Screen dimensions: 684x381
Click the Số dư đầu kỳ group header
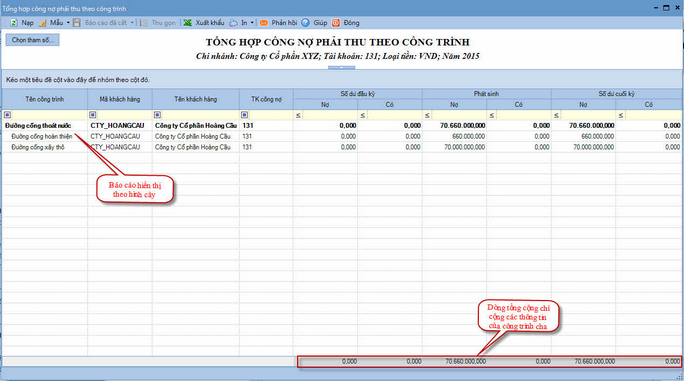click(358, 94)
